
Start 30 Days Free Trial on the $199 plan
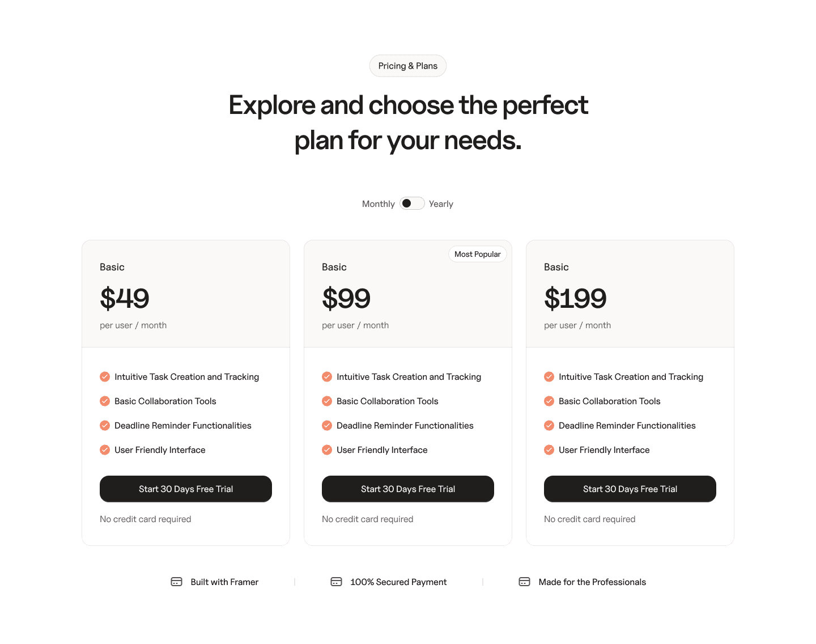point(630,489)
